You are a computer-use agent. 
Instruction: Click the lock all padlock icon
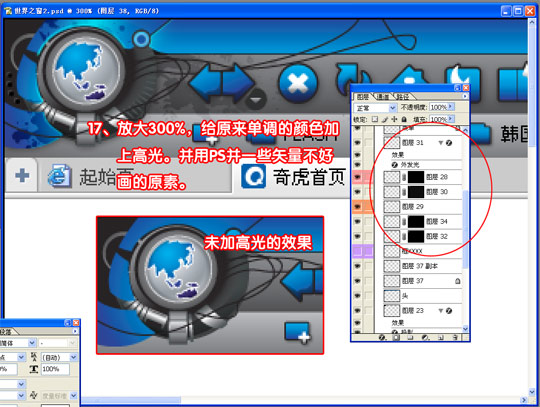point(404,119)
